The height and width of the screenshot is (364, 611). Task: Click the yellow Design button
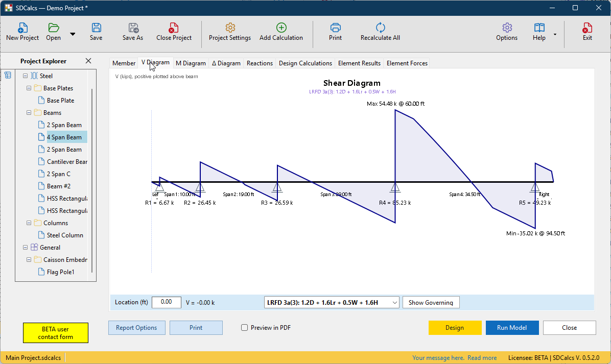tap(455, 328)
